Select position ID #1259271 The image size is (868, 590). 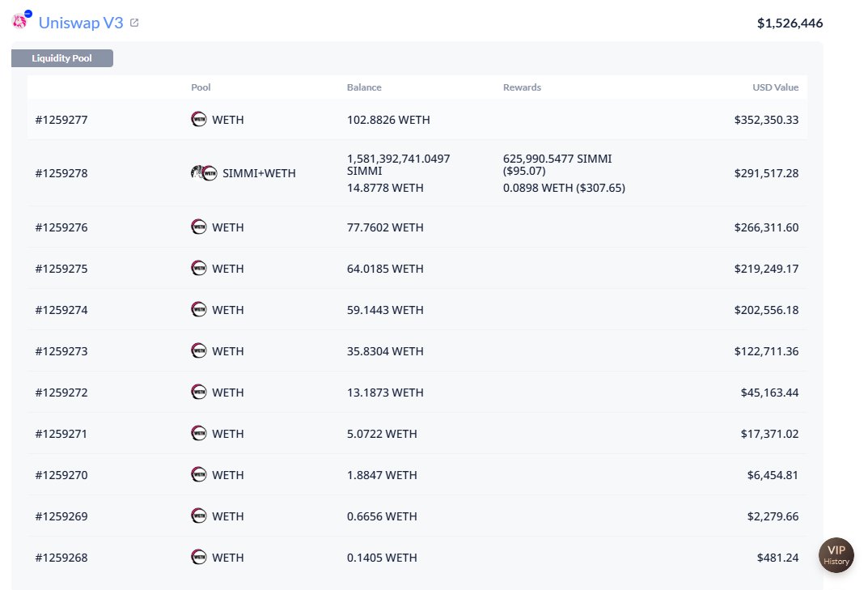pyautogui.click(x=61, y=434)
